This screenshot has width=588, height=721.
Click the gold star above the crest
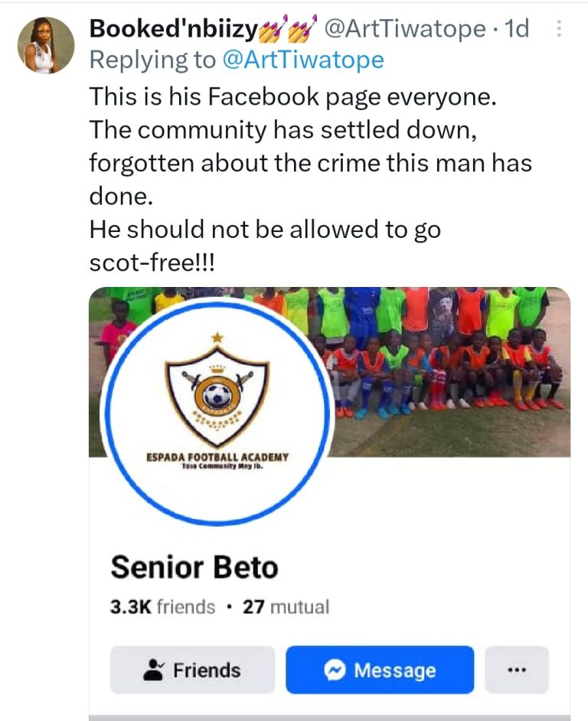pos(216,337)
